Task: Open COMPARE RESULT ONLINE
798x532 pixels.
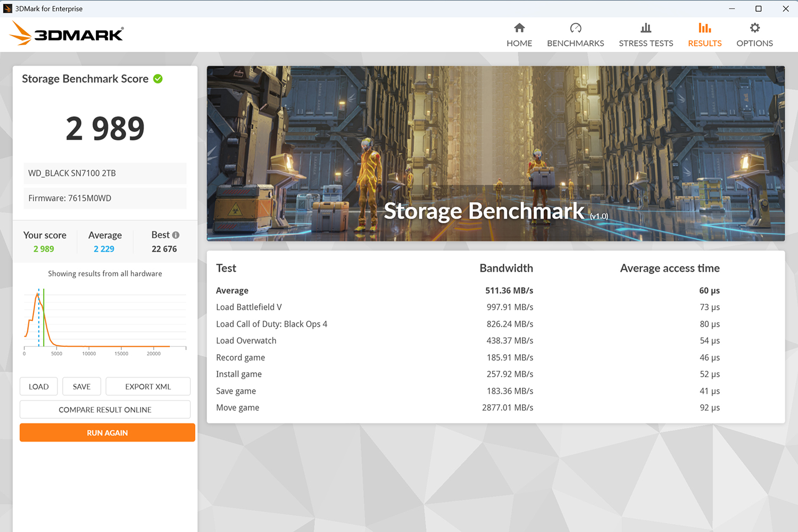Action: (x=105, y=410)
